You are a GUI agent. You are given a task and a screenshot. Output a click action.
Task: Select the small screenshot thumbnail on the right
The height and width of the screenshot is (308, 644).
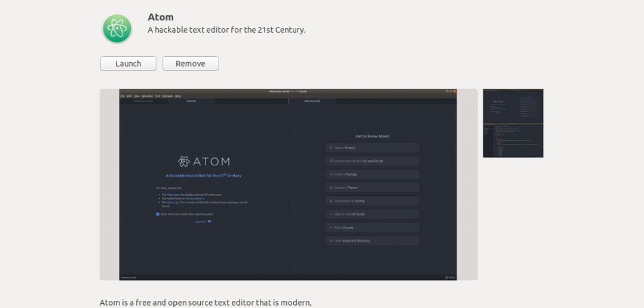tap(513, 123)
